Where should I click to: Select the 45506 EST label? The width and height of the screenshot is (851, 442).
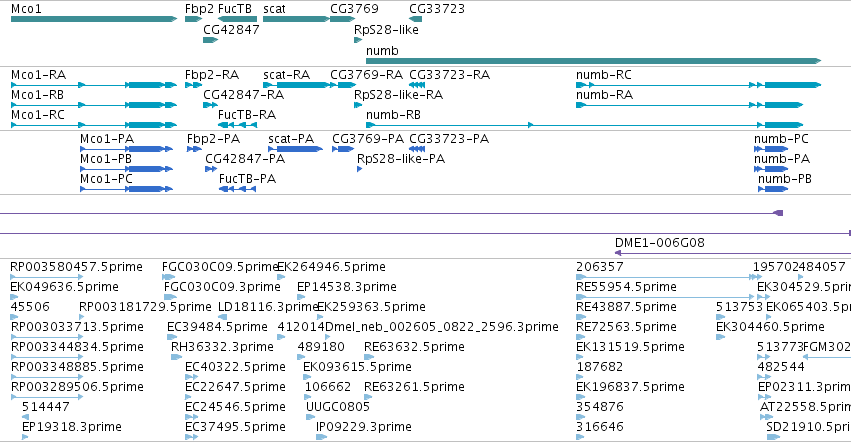30,307
